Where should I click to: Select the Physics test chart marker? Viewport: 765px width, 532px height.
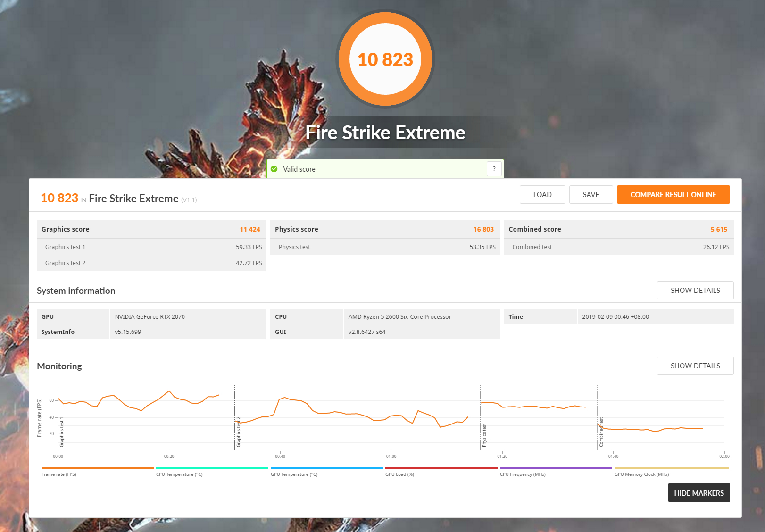pyautogui.click(x=484, y=435)
